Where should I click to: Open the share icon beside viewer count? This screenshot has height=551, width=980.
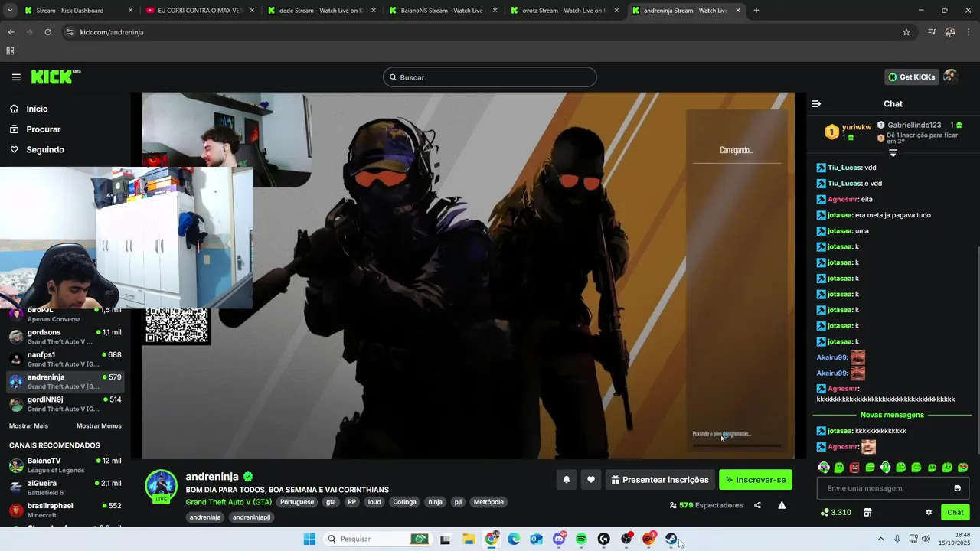pos(757,505)
